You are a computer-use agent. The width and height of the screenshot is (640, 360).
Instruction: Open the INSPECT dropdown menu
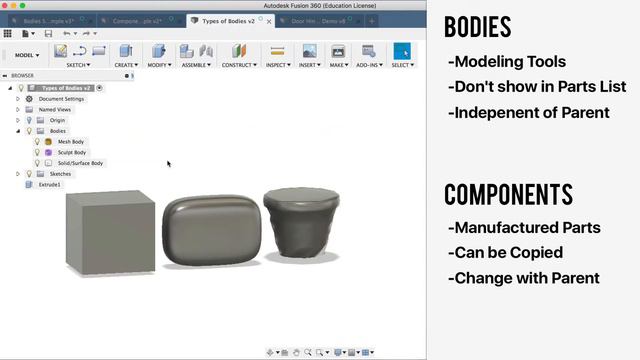[278, 65]
